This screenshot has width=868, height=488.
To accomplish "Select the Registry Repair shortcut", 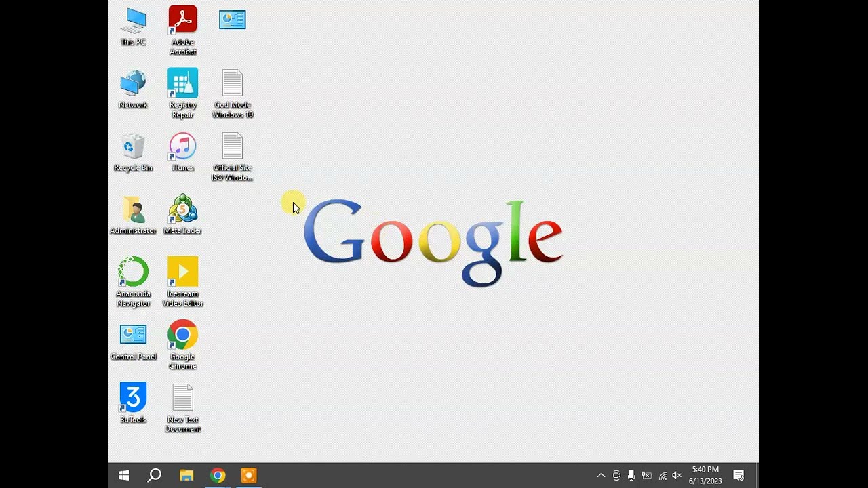I will pos(183,94).
